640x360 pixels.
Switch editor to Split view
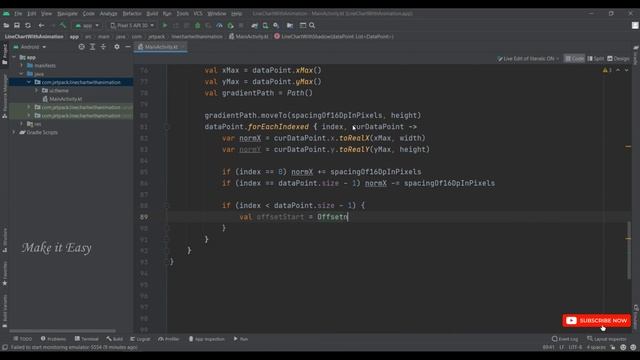(x=596, y=59)
